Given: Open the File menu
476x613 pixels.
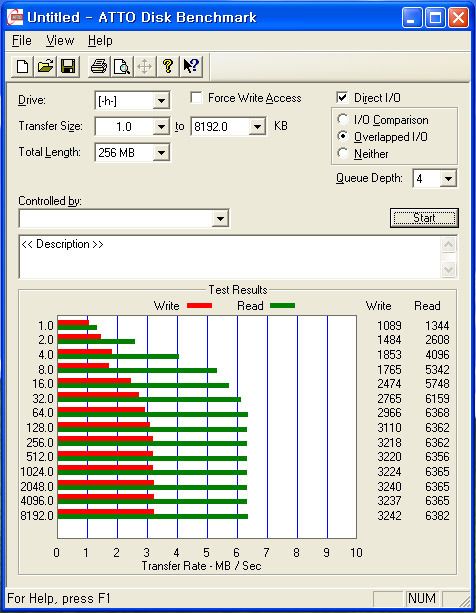Looking at the screenshot, I should click(21, 41).
